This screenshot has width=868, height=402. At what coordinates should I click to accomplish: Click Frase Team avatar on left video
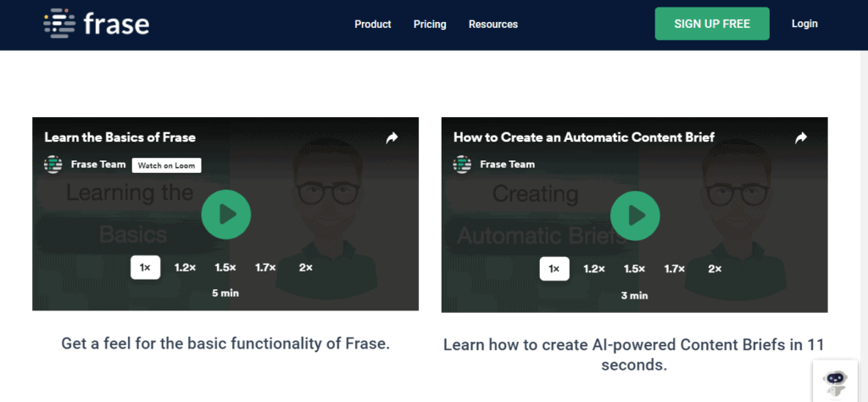coord(53,165)
